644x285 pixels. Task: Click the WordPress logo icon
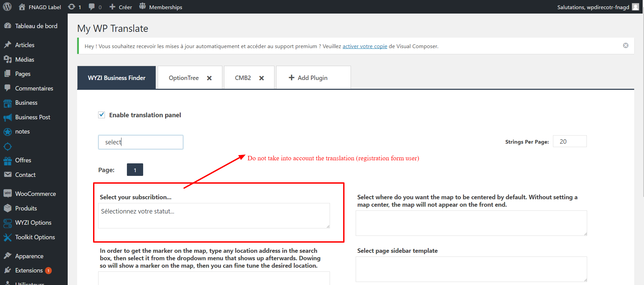(x=7, y=7)
